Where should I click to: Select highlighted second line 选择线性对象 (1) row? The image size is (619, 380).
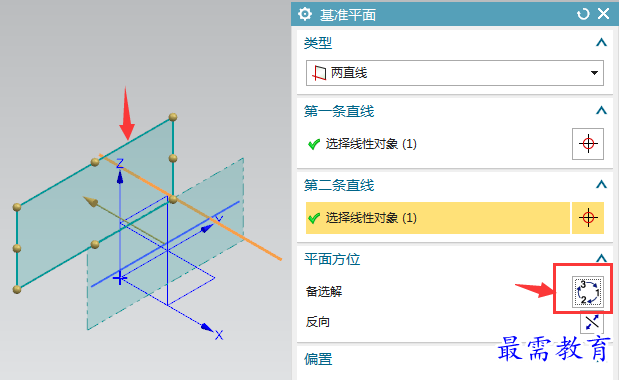coord(438,217)
